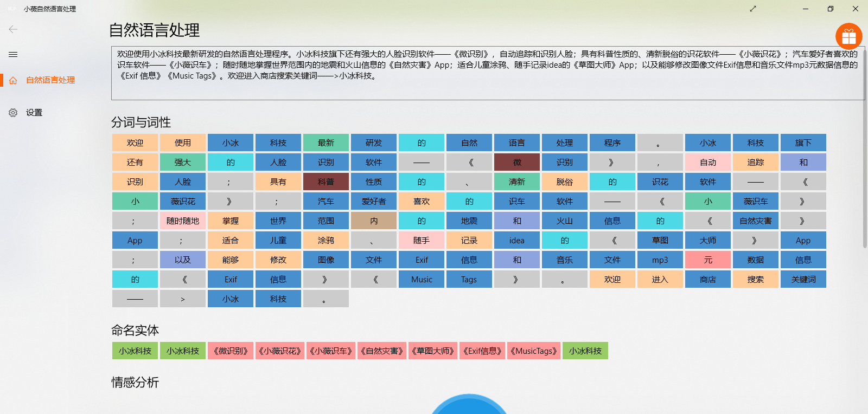Click the 搜索 word tile
The image size is (868, 414).
click(756, 279)
